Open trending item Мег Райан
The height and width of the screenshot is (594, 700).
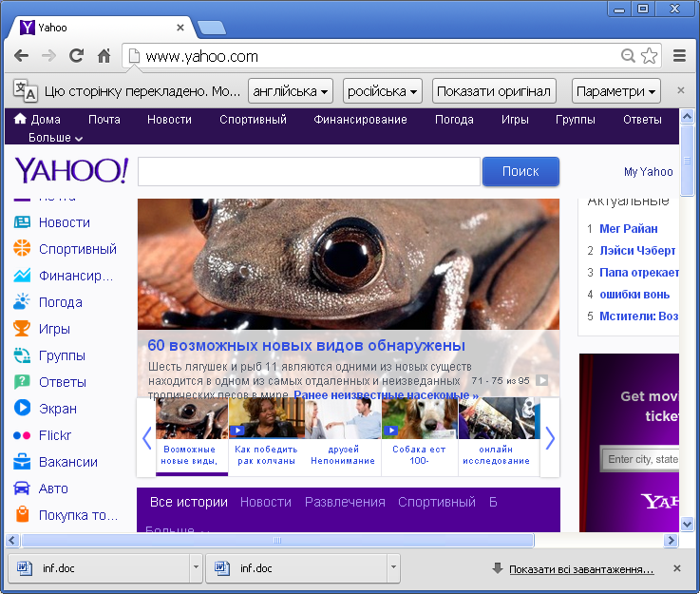point(628,229)
